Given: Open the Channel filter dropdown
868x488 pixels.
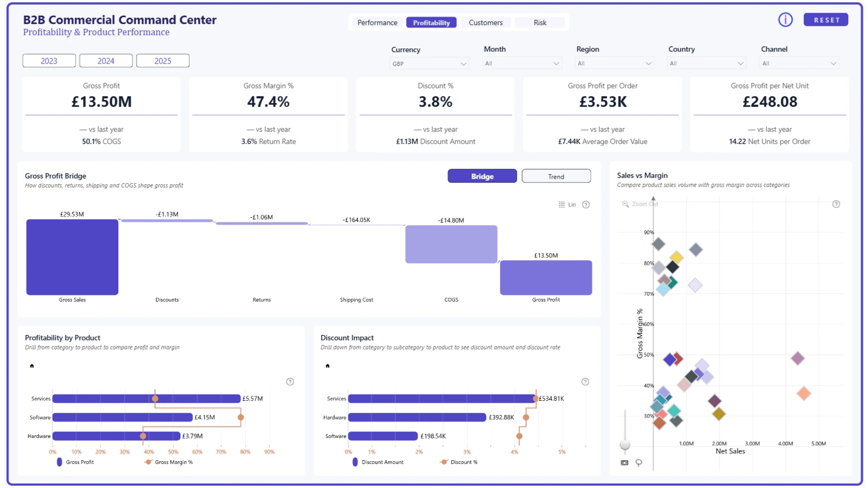Looking at the screenshot, I should (x=799, y=63).
